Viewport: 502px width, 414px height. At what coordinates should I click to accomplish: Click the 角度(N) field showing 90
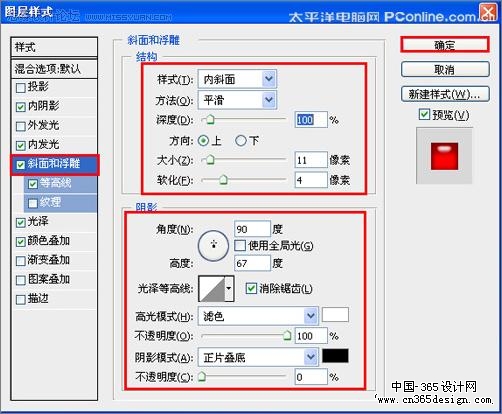[252, 229]
